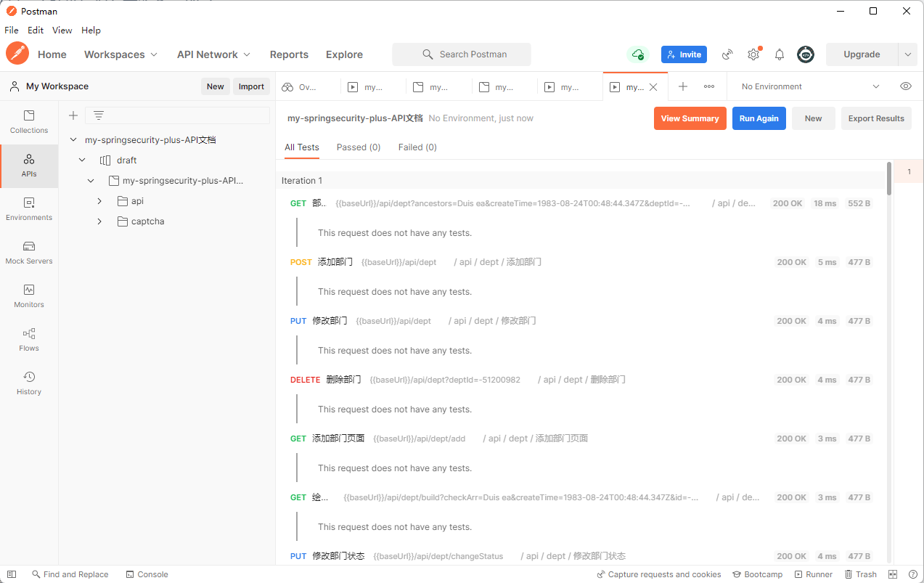This screenshot has width=924, height=583.
Task: Expand the api folder
Action: coord(99,201)
